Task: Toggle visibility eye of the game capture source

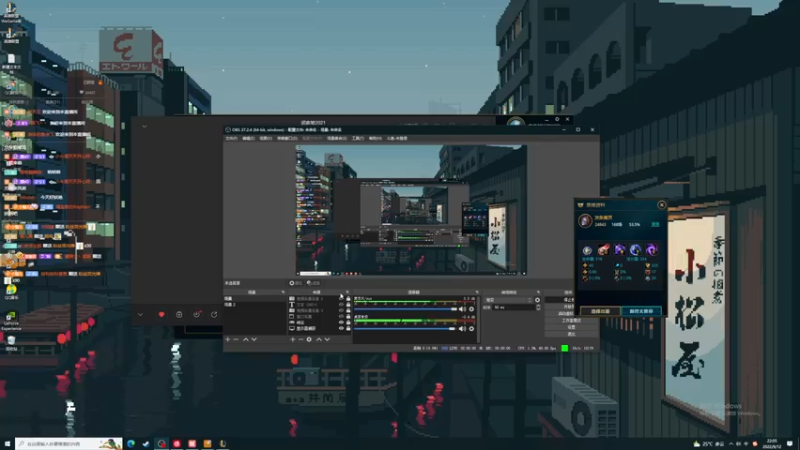Action: pos(341,322)
